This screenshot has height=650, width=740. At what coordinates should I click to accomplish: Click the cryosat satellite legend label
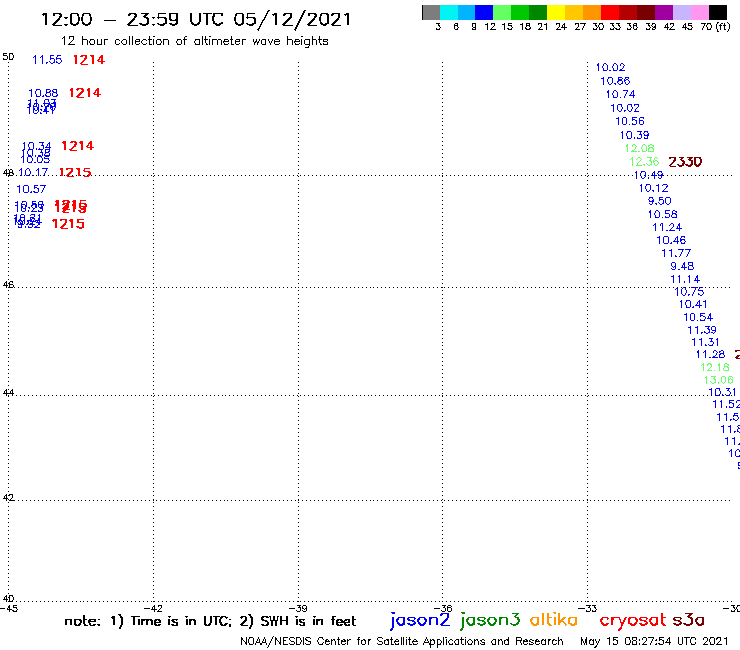point(633,620)
